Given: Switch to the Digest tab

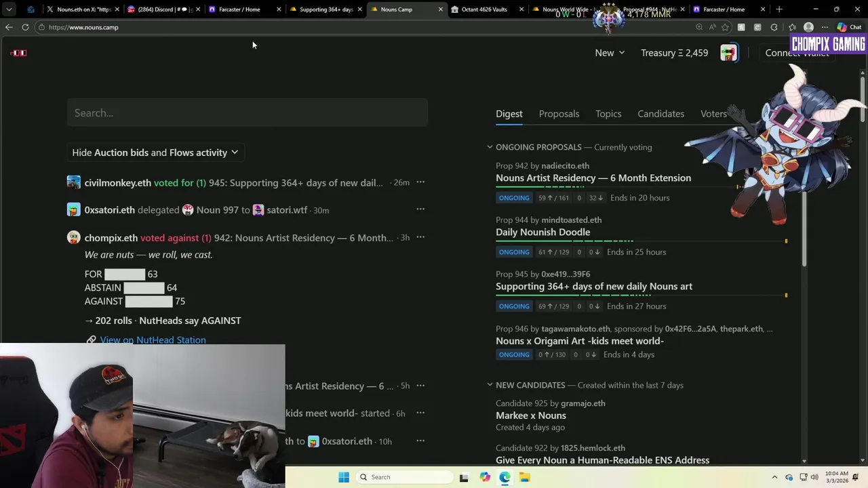Looking at the screenshot, I should (509, 114).
